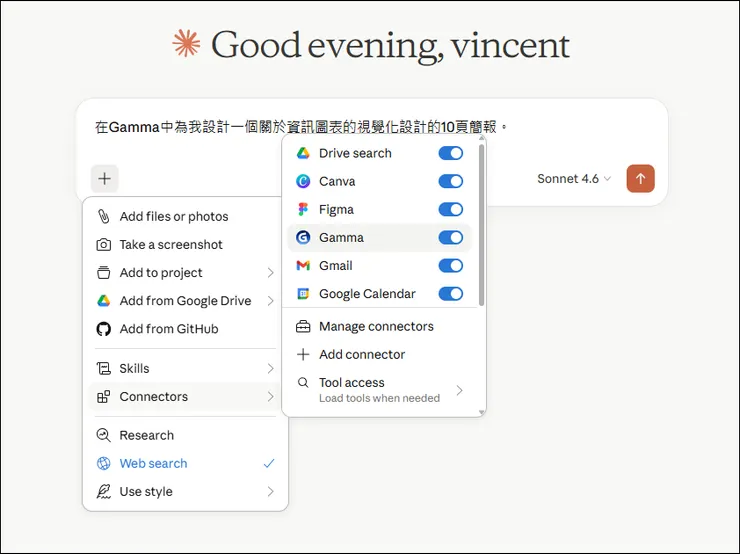Click the scrollbar down arrow in connectors list
This screenshot has width=740, height=554.
pos(481,412)
